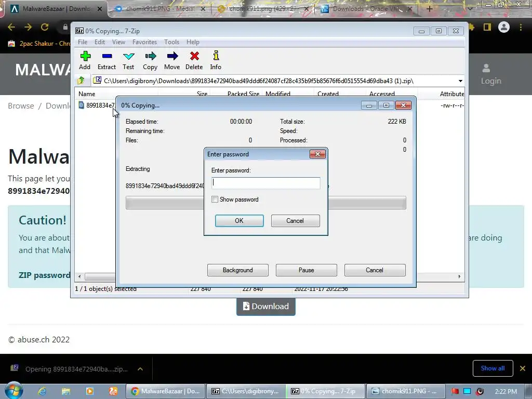Click the 7-Zip horizontal scrollbar left arrow
Screen dimensions: 532x399
pos(79,276)
